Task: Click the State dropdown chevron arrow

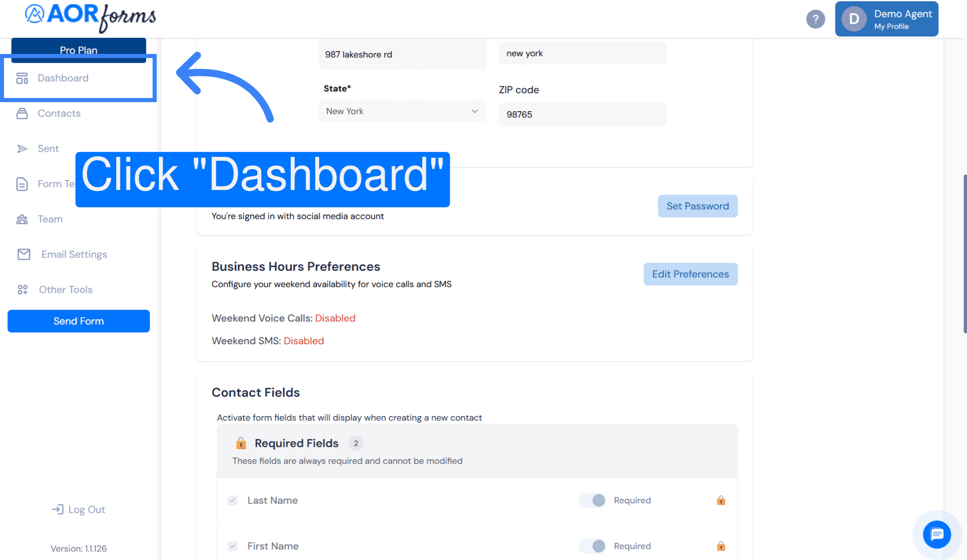Action: pos(475,111)
